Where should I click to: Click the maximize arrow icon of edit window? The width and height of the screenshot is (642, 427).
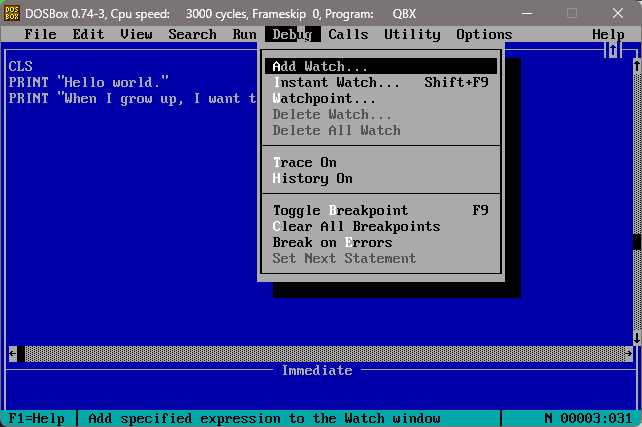coord(613,50)
